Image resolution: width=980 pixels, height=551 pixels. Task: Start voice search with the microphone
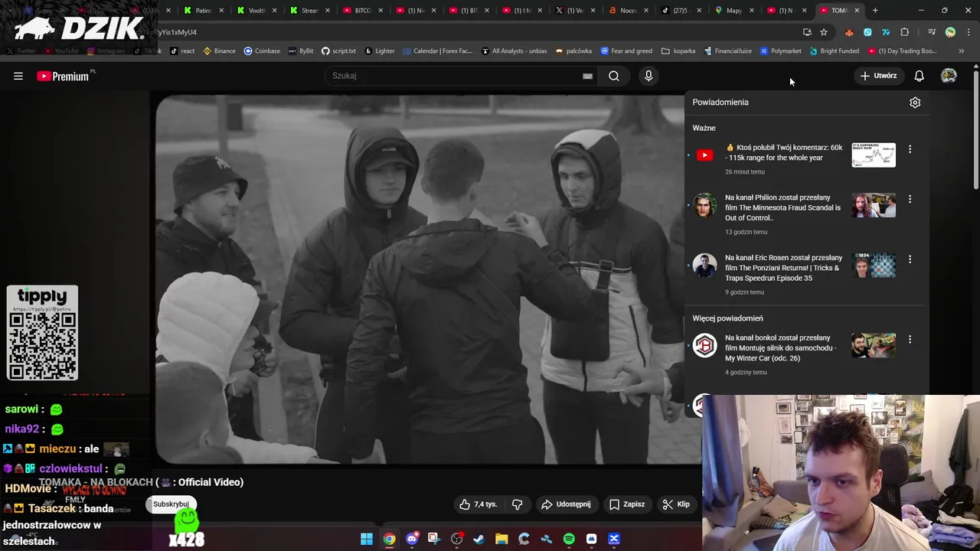(648, 76)
